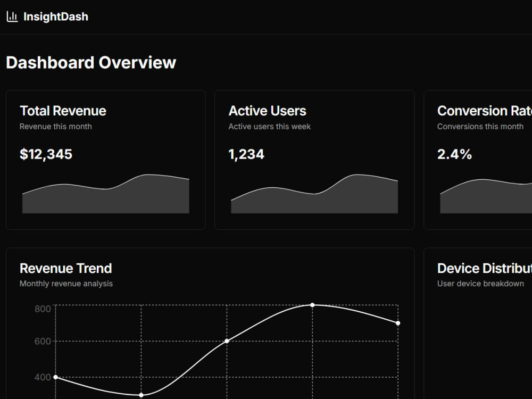The width and height of the screenshot is (532, 399).
Task: Click the Active Users card title
Action: (x=268, y=111)
